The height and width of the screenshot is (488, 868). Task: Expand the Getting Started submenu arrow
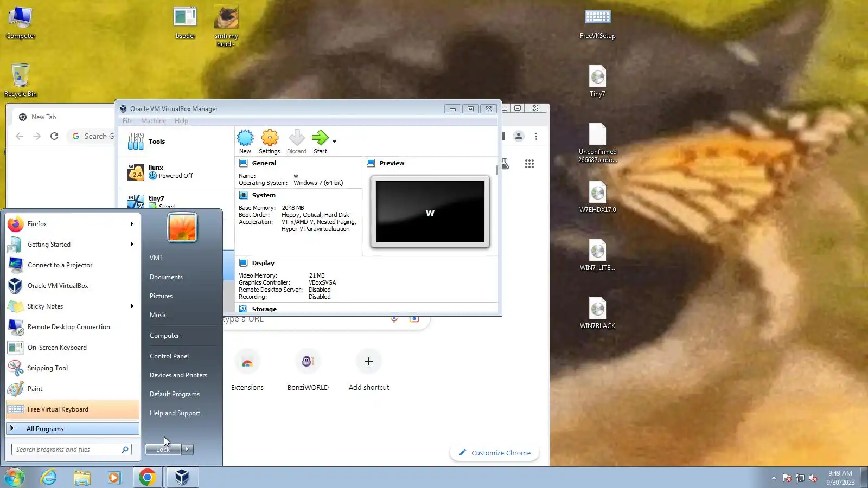tap(132, 245)
